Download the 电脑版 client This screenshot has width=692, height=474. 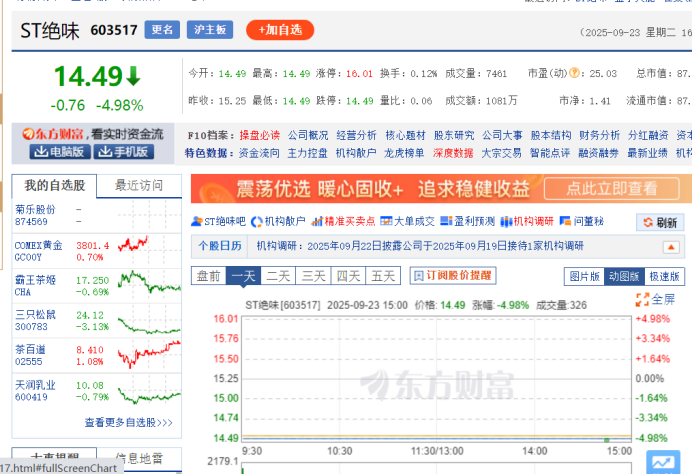60,152
